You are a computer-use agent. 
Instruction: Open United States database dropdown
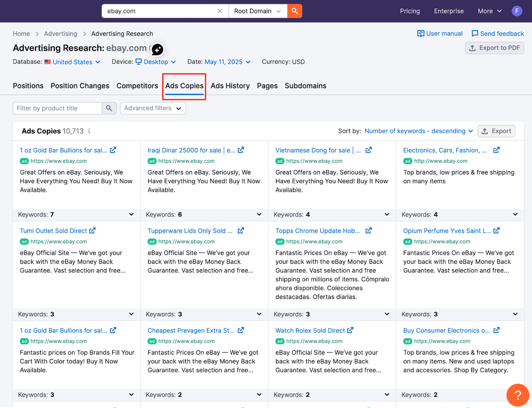pos(73,62)
